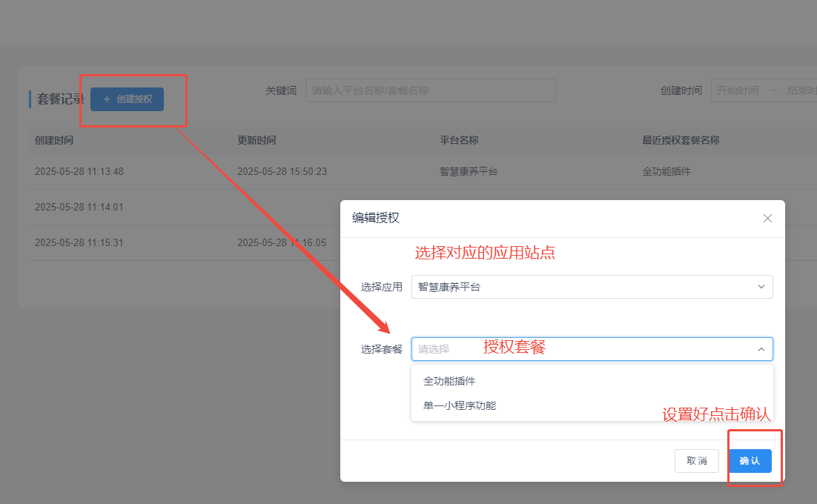The width and height of the screenshot is (817, 504).
Task: Select 全功能插件 option from list
Action: click(x=592, y=381)
